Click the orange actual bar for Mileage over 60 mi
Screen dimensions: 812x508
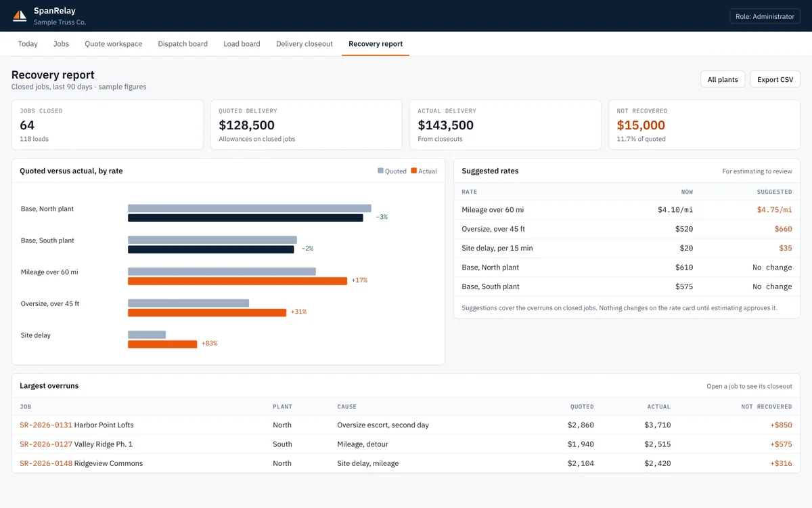[238, 280]
